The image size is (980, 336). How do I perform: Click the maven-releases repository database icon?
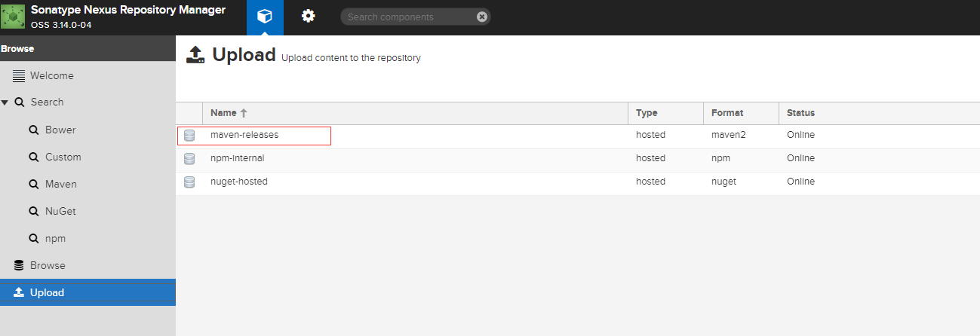189,136
